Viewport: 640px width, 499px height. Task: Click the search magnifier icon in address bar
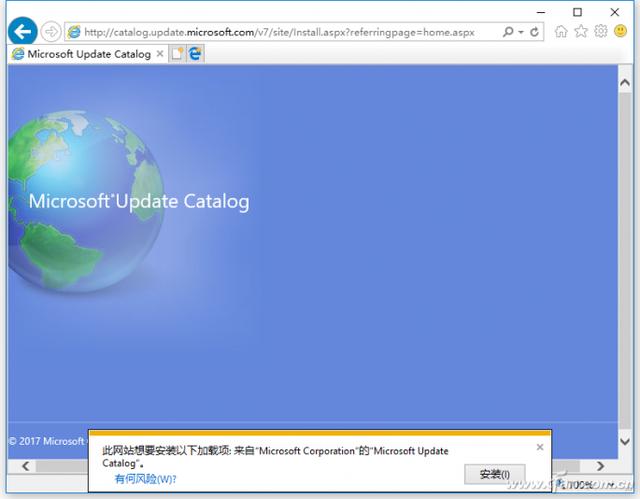(508, 31)
